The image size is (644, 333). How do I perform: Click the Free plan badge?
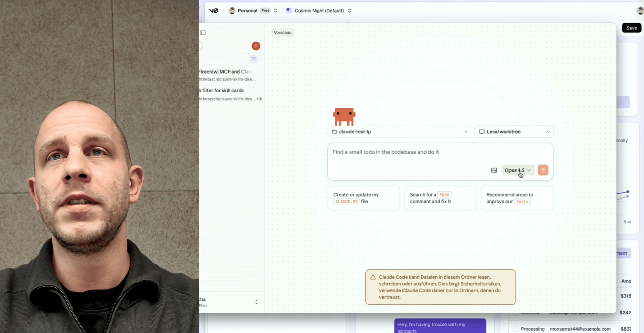(x=265, y=11)
